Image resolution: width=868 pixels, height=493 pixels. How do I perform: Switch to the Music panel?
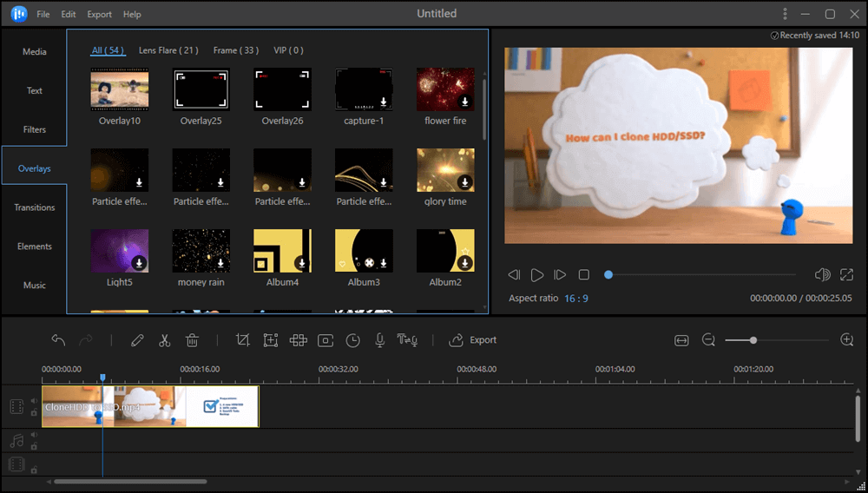(35, 285)
